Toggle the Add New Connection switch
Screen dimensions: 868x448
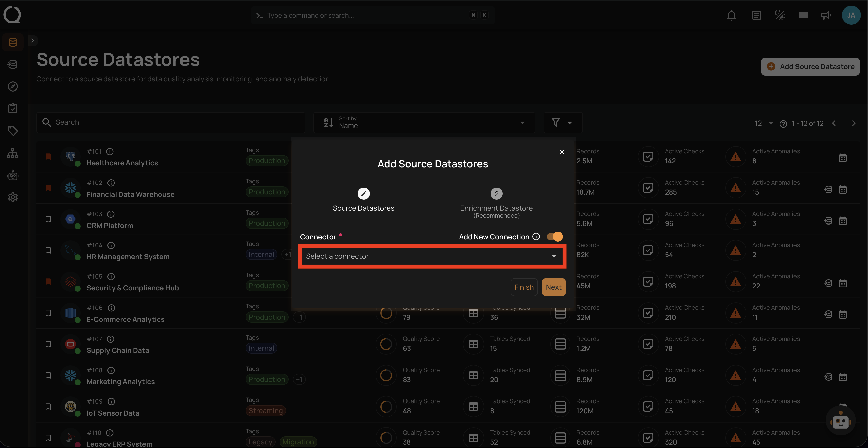click(x=555, y=237)
